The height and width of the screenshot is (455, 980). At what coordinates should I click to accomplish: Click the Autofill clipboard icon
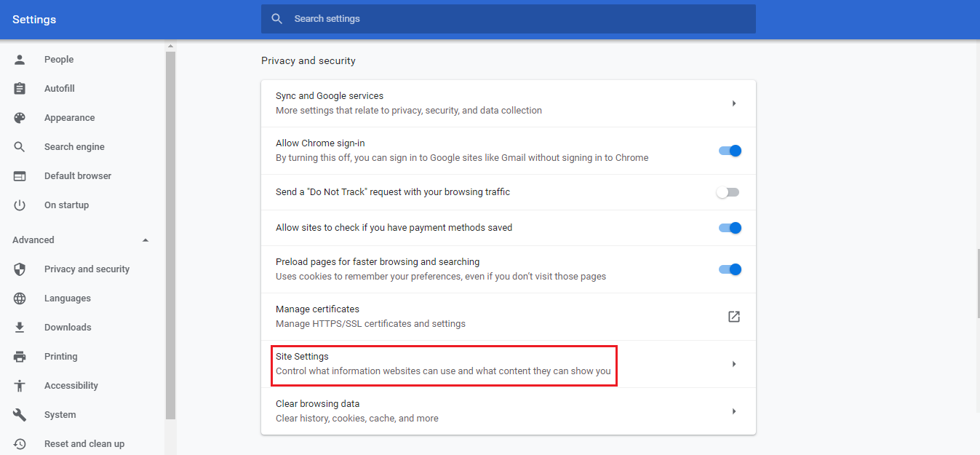[20, 89]
